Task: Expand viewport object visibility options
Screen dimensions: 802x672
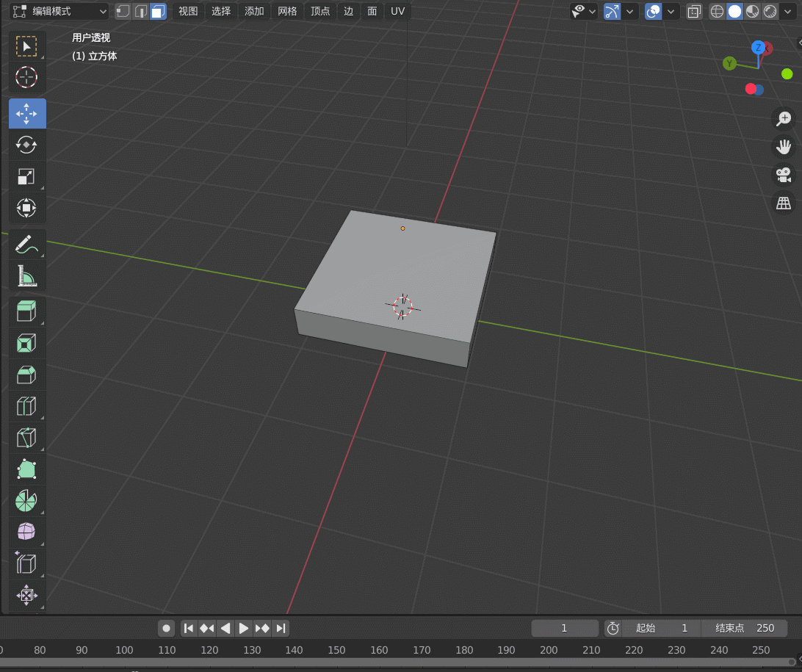Action: (584, 11)
